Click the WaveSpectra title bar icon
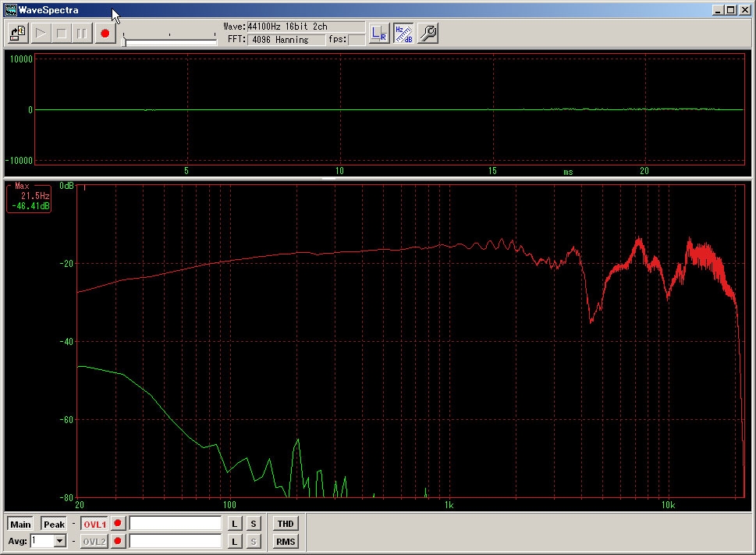Viewport: 756px width, 555px height. (x=10, y=10)
